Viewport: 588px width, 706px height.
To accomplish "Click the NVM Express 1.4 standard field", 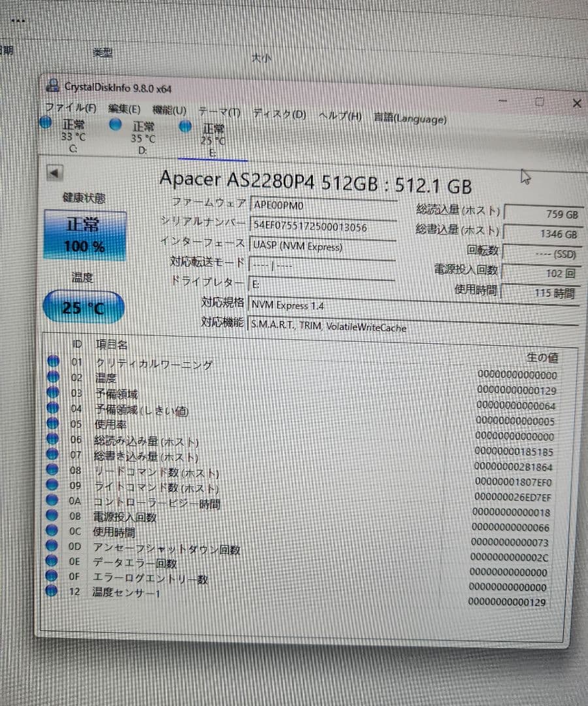I will (x=413, y=306).
